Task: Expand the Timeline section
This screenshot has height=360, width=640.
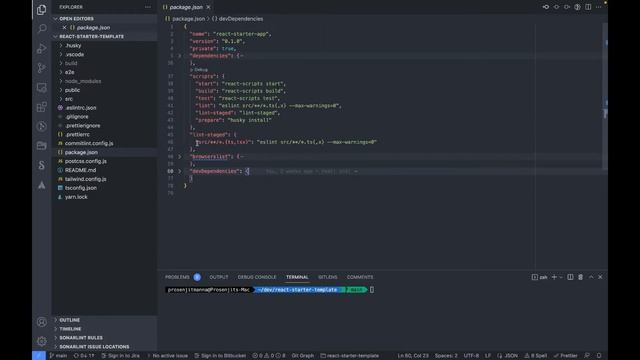Action: 105,329
